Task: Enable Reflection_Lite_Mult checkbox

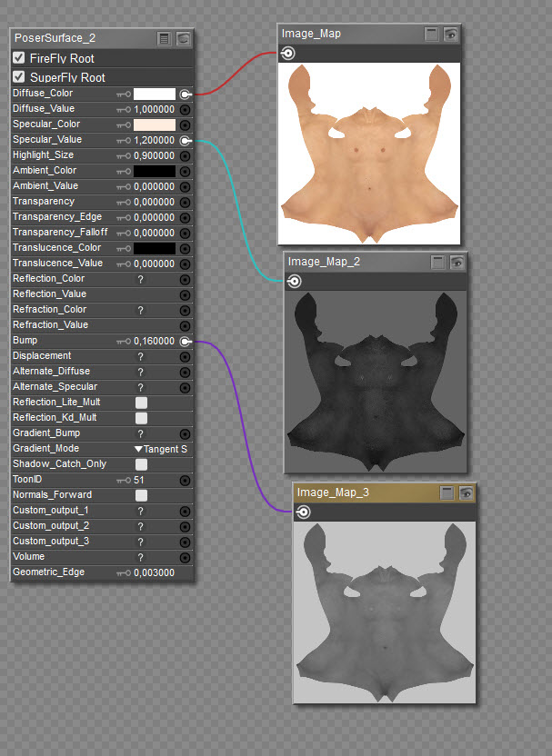Action: (x=141, y=403)
